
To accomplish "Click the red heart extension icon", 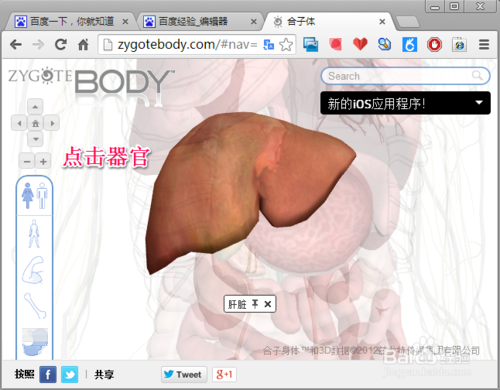I will tap(360, 44).
